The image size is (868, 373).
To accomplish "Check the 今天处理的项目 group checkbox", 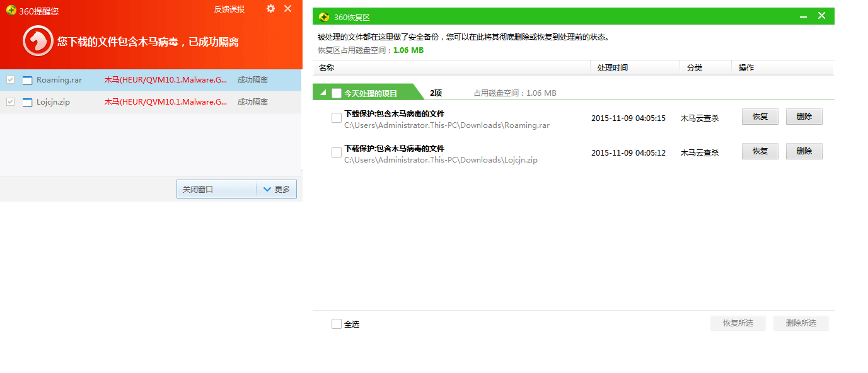I will pyautogui.click(x=337, y=93).
